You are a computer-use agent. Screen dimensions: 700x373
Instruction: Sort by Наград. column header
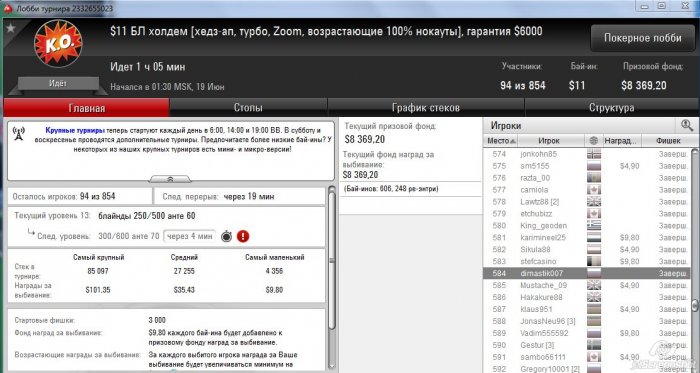621,141
